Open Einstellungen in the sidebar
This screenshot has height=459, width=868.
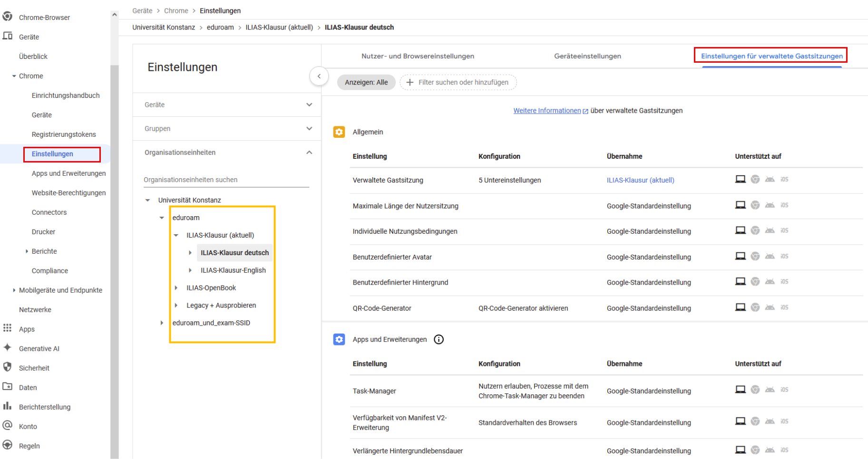[52, 154]
